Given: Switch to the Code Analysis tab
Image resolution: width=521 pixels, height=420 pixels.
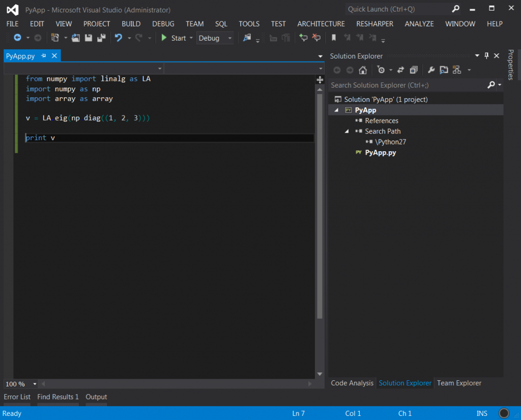Looking at the screenshot, I should point(352,383).
